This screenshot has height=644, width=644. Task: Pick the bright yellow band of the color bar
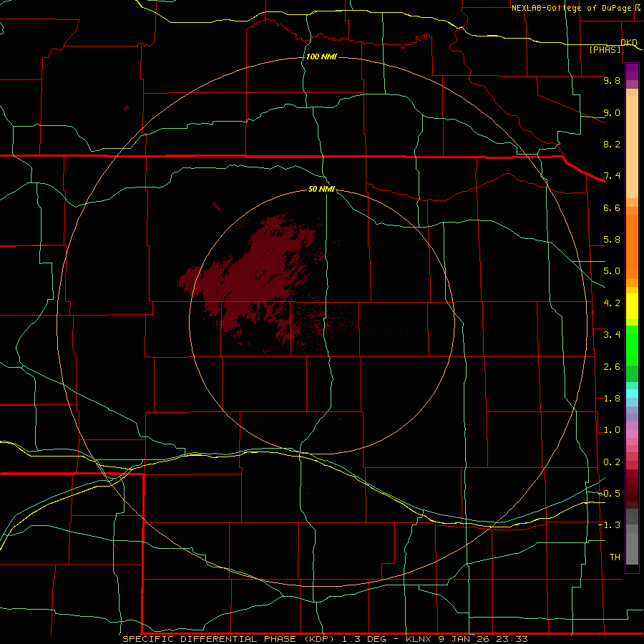point(632,306)
